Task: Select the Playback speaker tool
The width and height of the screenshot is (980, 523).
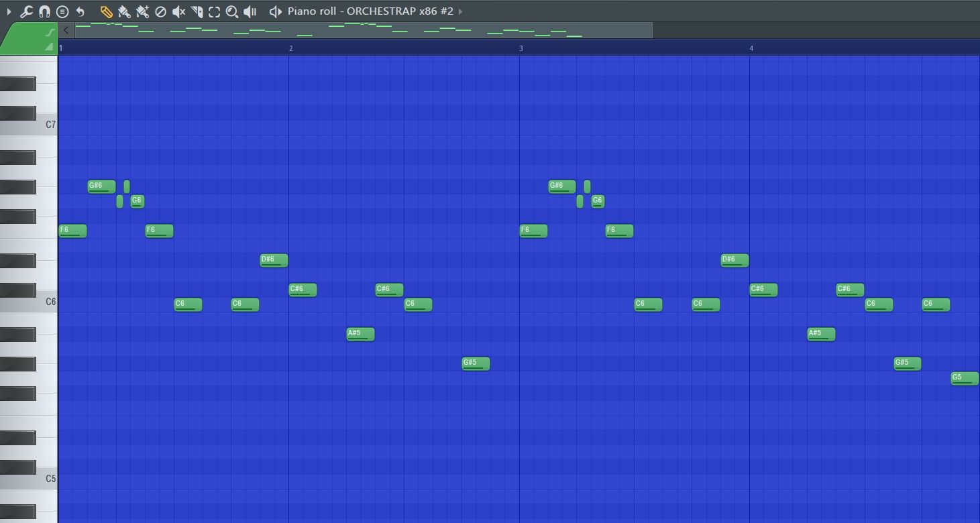Action: (250, 11)
